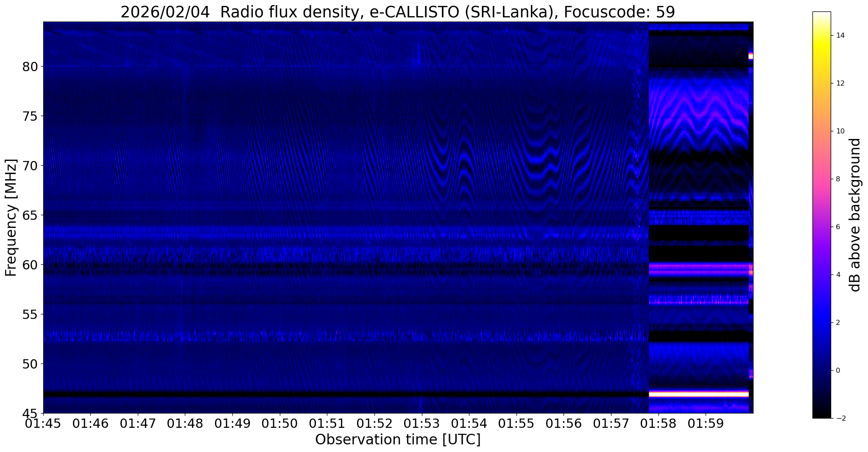Click the 70 MHz frequency tick label

coord(30,166)
